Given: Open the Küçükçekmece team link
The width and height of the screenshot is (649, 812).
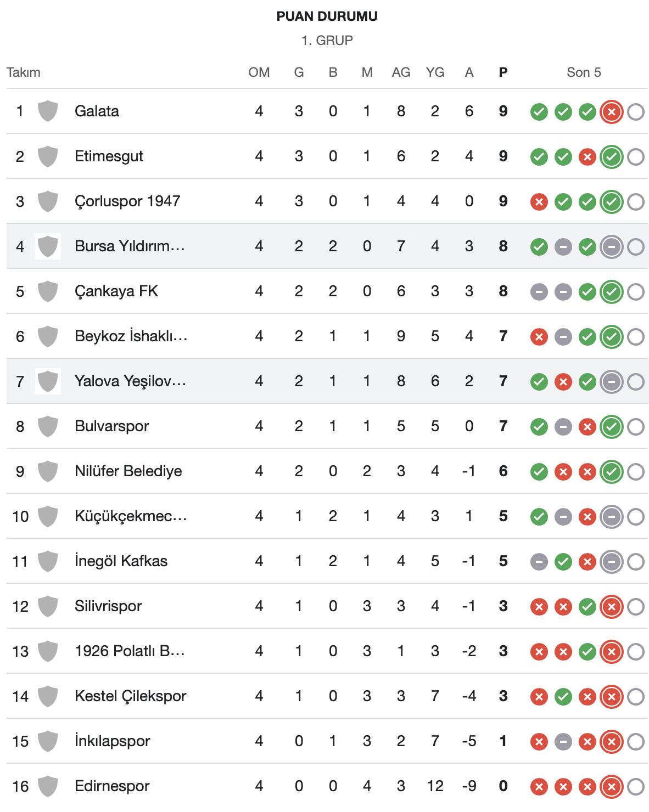Looking at the screenshot, I should 131,516.
